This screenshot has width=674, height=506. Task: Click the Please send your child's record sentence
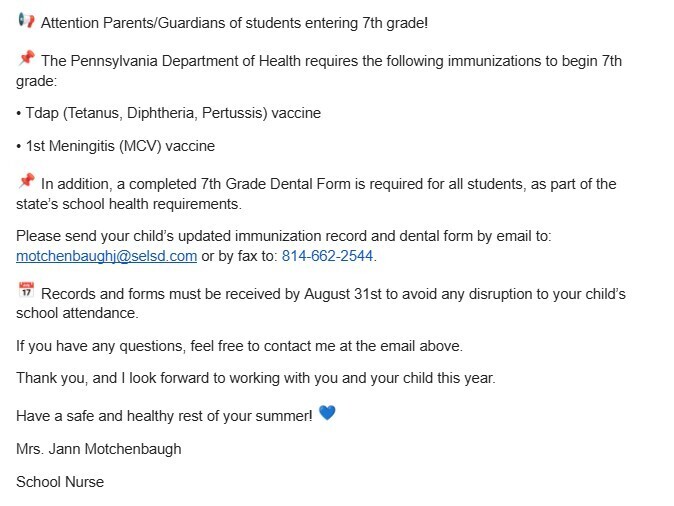tap(284, 246)
